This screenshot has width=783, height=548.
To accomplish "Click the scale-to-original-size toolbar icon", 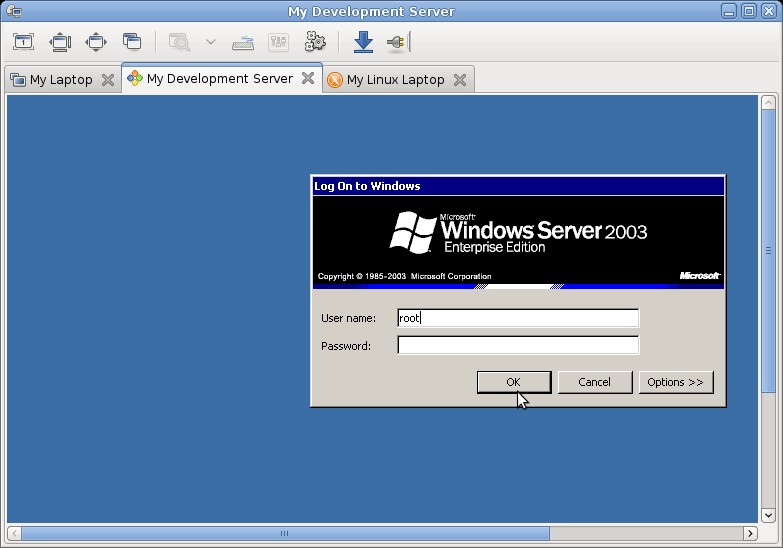I will (23, 42).
